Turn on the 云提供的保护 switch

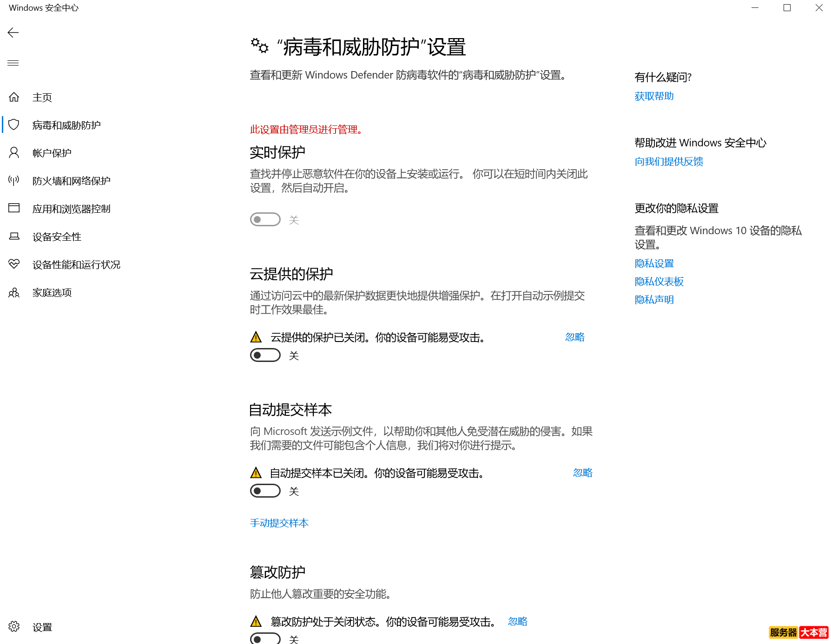pos(265,355)
